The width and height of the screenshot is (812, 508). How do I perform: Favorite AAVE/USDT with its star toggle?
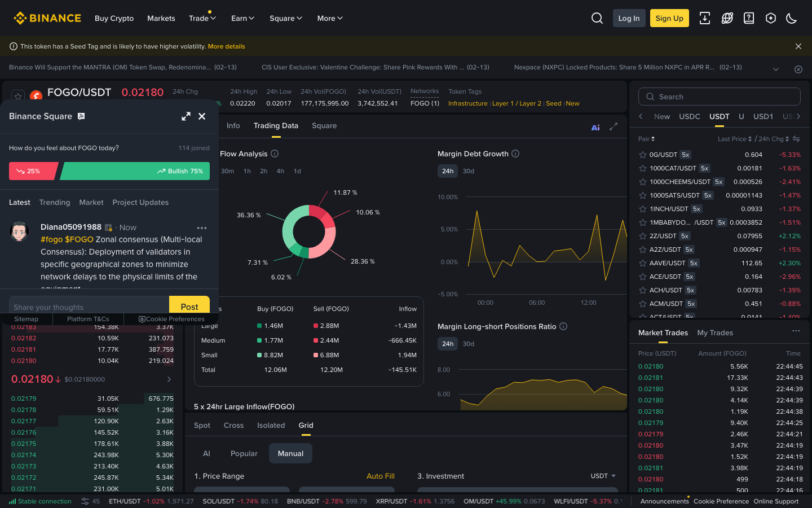(x=642, y=262)
